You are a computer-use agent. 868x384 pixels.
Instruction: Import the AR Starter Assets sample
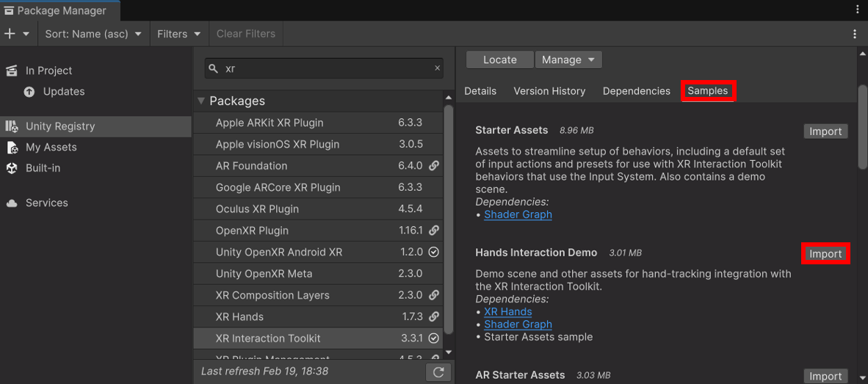825,376
